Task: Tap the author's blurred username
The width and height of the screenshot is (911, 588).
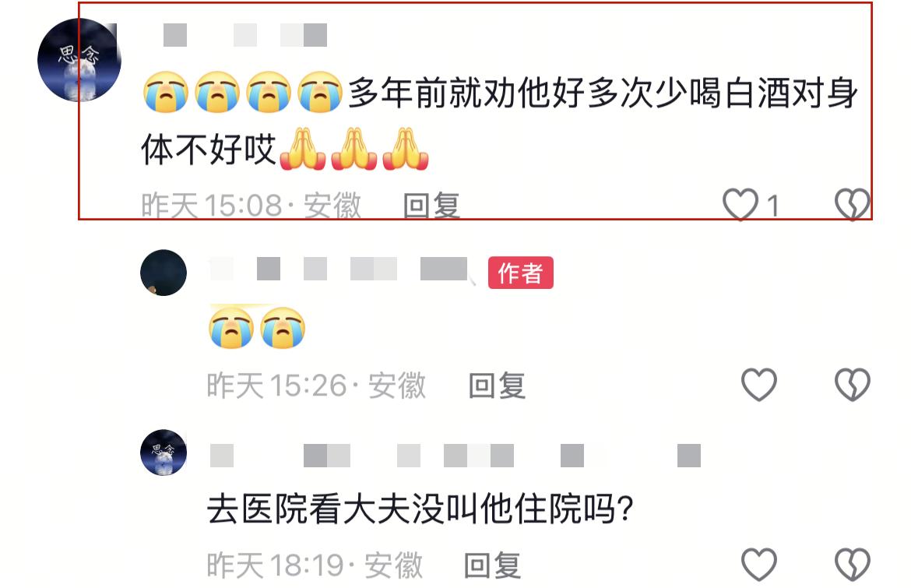Action: [339, 269]
